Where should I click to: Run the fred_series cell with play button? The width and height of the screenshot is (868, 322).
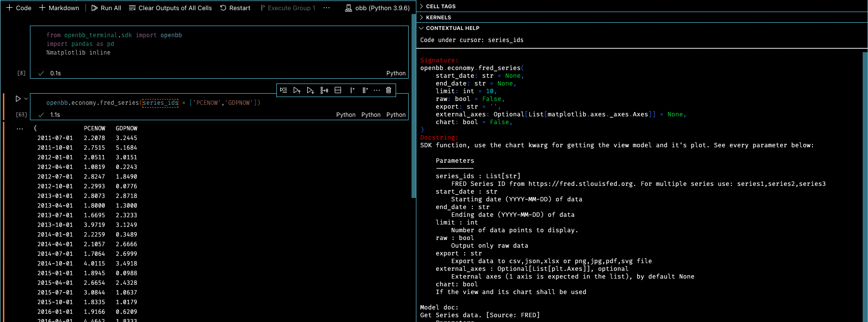pos(18,98)
